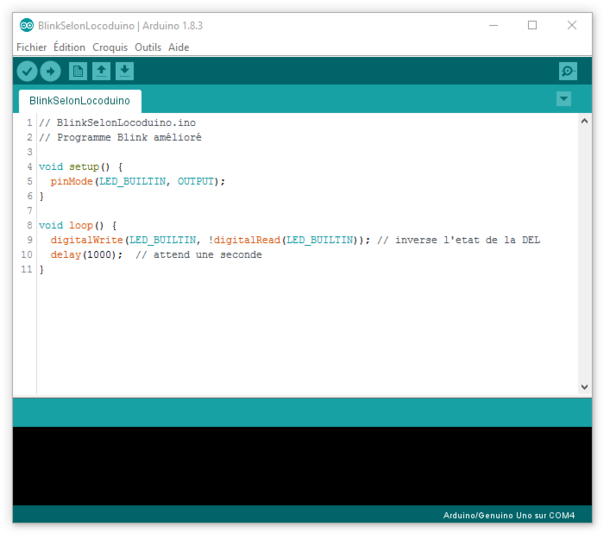Image resolution: width=610 pixels, height=539 pixels.
Task: Click the Upload arrow icon
Action: click(x=51, y=72)
